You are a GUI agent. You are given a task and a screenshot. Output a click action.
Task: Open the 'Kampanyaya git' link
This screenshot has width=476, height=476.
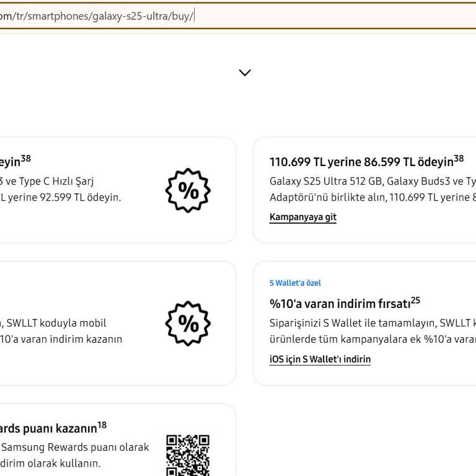pyautogui.click(x=302, y=217)
